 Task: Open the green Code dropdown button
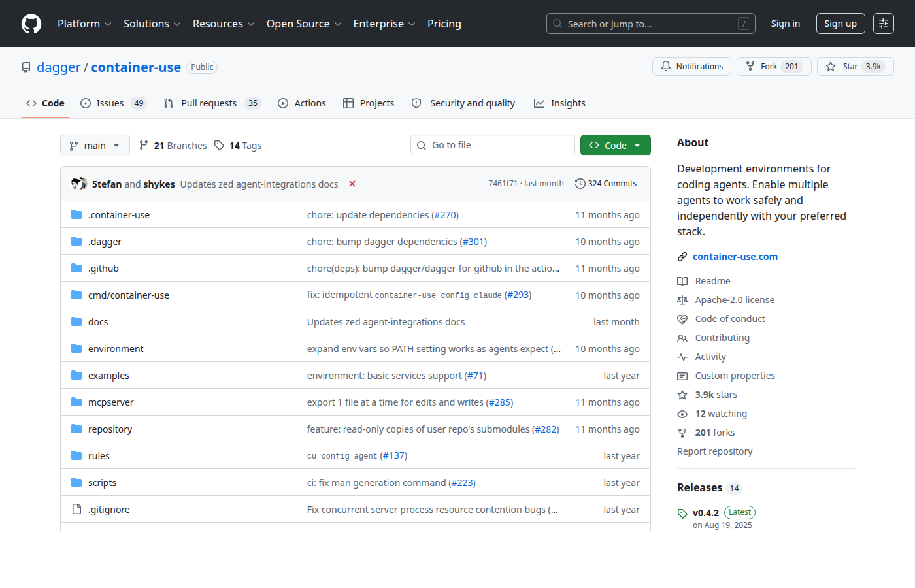tap(616, 145)
